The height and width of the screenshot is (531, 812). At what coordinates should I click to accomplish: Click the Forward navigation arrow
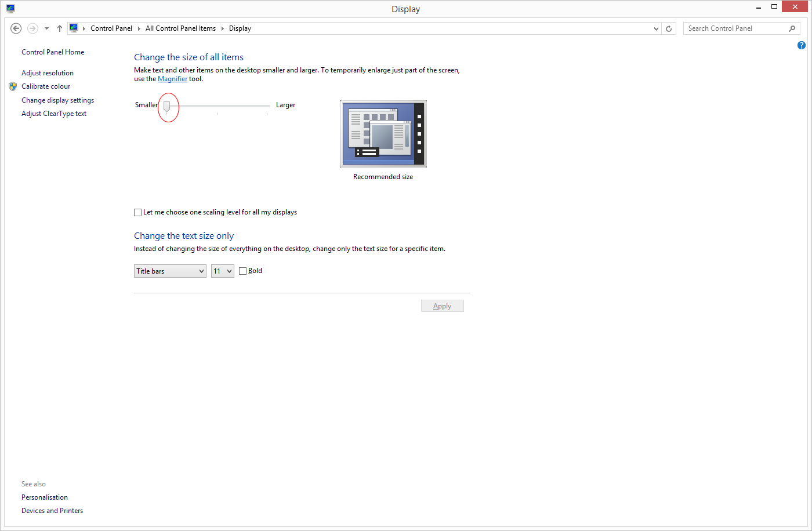pos(32,28)
